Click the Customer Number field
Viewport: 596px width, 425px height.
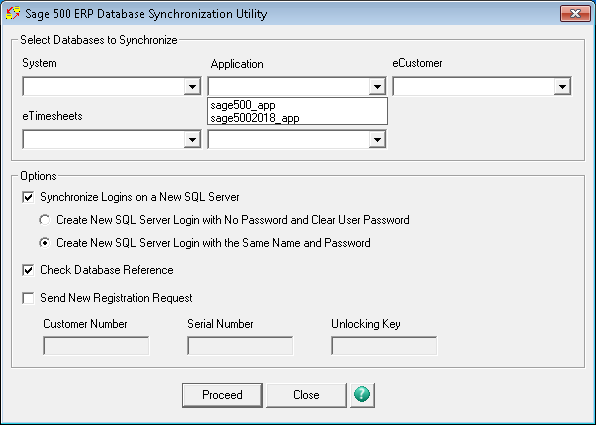(96, 346)
